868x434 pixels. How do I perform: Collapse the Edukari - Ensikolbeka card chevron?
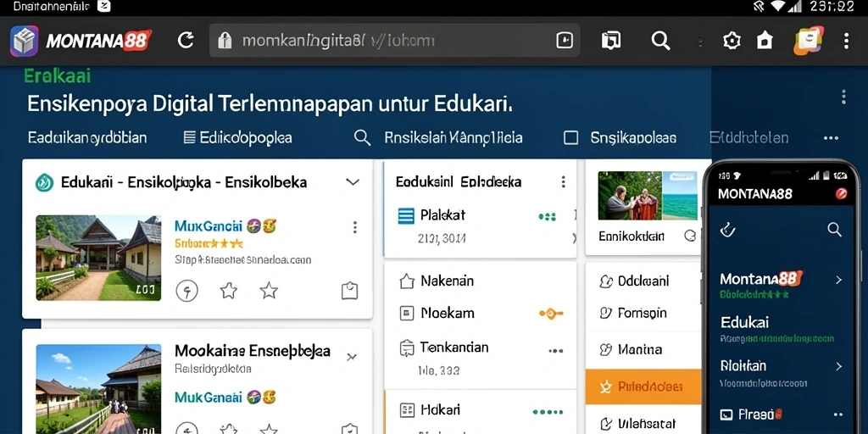coord(353,181)
